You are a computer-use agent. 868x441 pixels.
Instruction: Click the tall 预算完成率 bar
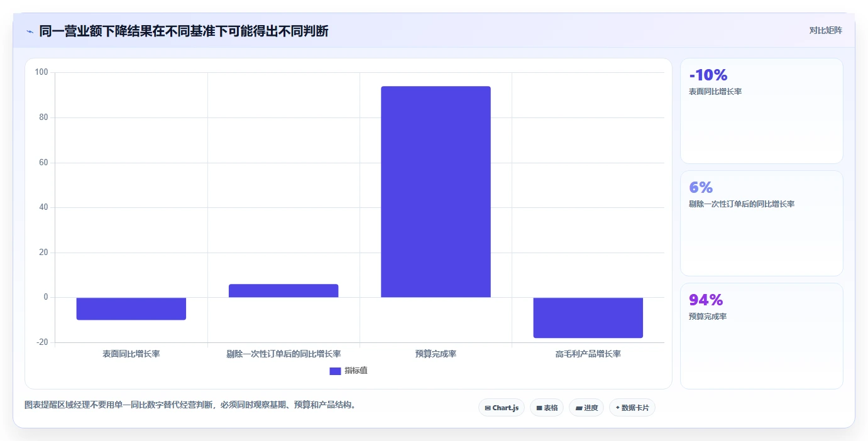pyautogui.click(x=436, y=192)
